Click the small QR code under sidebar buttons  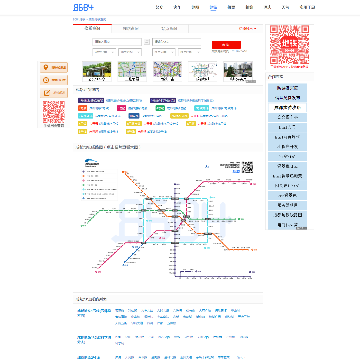tap(54, 112)
